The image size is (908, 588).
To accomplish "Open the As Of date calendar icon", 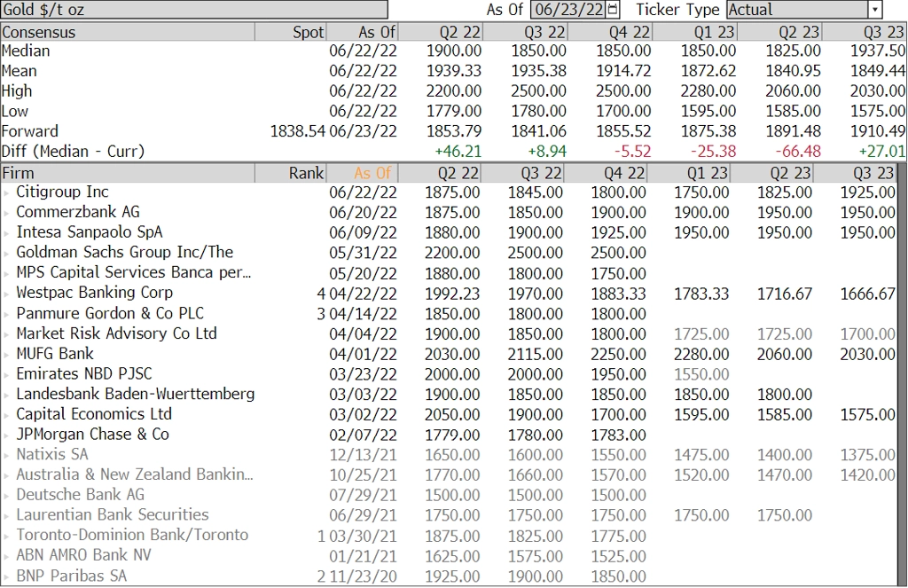I will [x=614, y=9].
